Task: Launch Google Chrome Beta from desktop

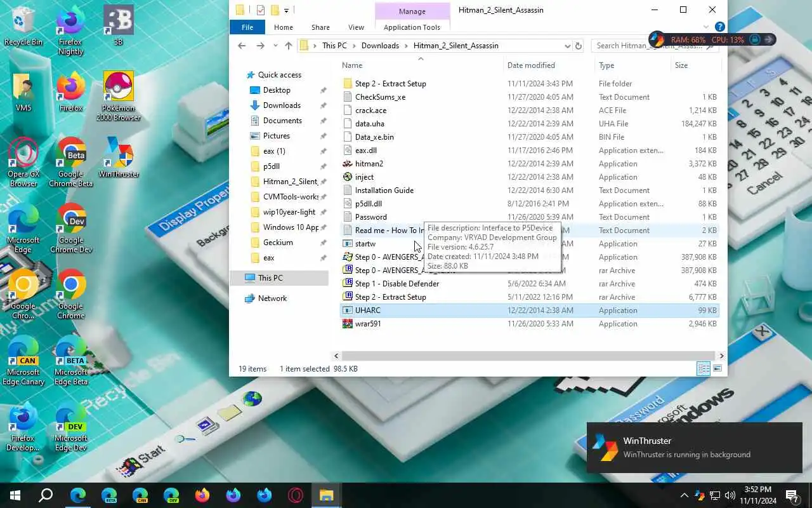Action: click(x=70, y=163)
